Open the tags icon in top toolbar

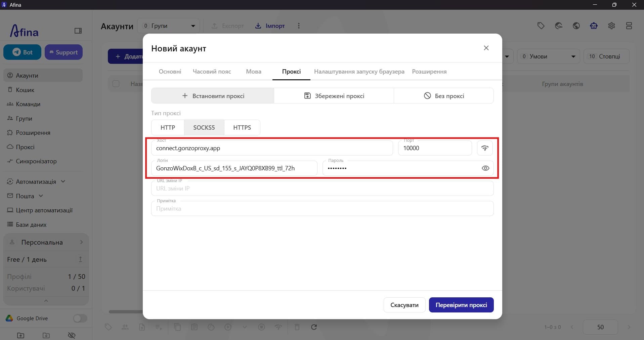click(541, 26)
